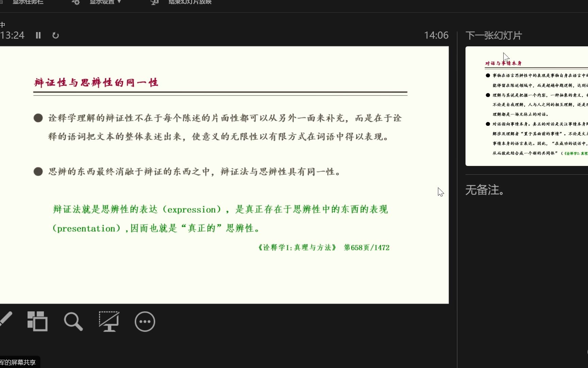Click 结束幻灯片放映 to end show
Viewport: 588px width, 368px height.
(x=190, y=2)
